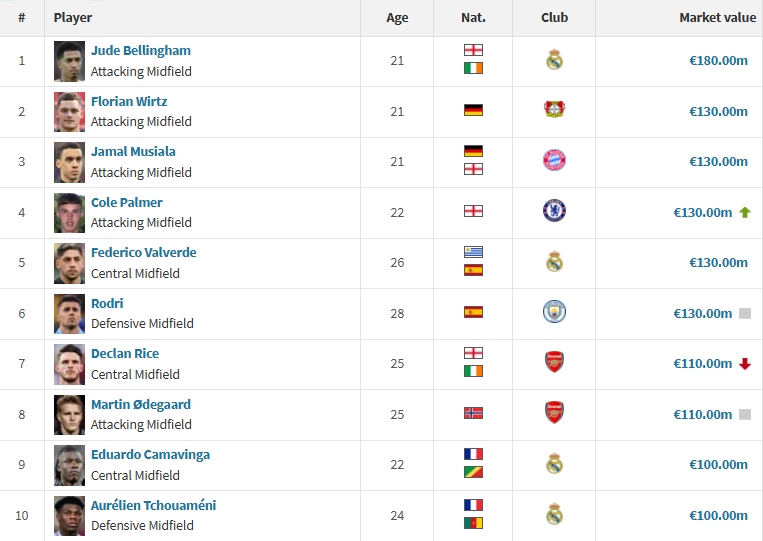
Task: Click Real Madrid crest in Jude Bellingham row
Action: tap(554, 60)
